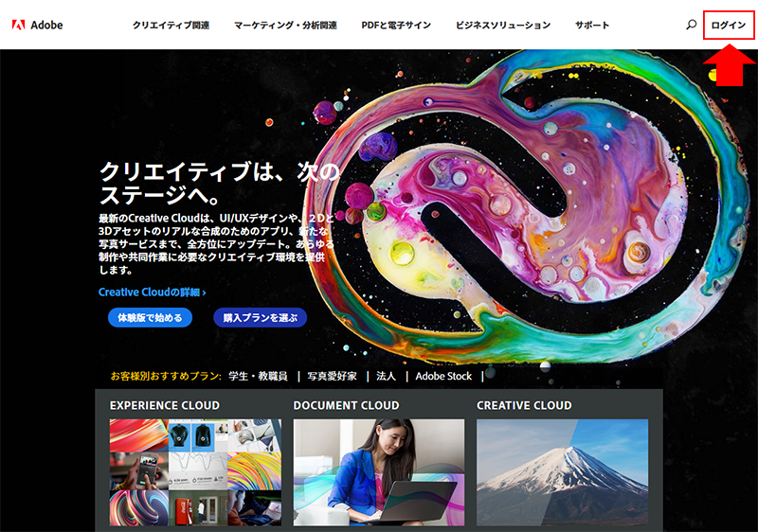Open the クリエイティブ関連 menu
758x532 pixels.
tap(171, 26)
